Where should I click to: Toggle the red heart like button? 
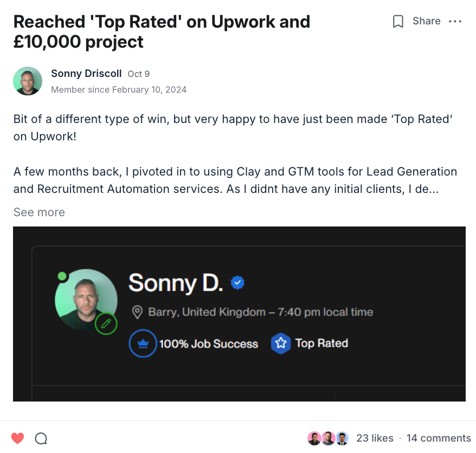tap(18, 438)
